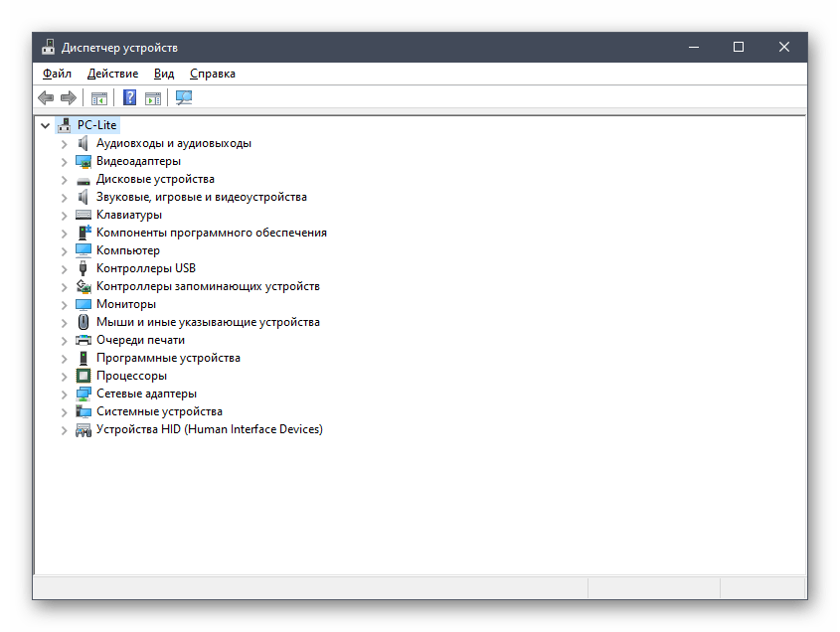Click the scan for hardware changes monitor icon
This screenshot has height=632, width=840.
click(184, 97)
